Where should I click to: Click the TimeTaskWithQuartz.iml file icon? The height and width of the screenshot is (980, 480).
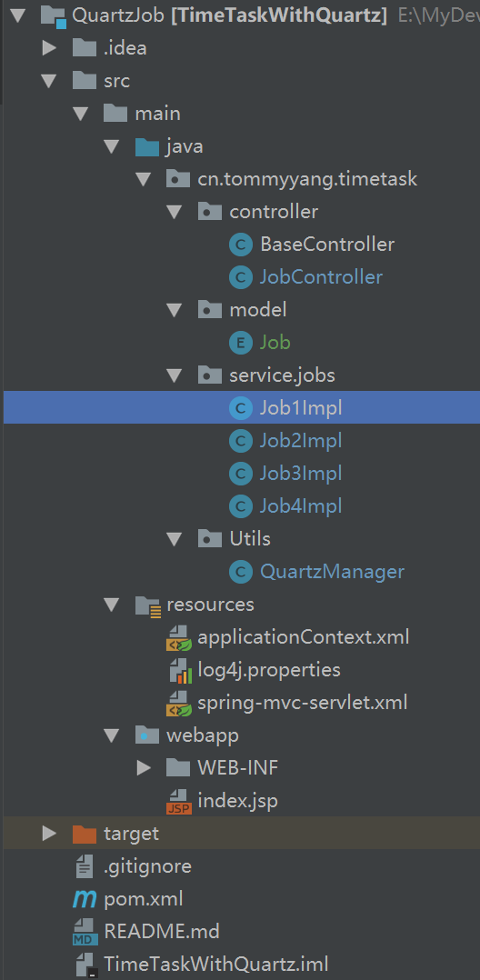click(85, 965)
